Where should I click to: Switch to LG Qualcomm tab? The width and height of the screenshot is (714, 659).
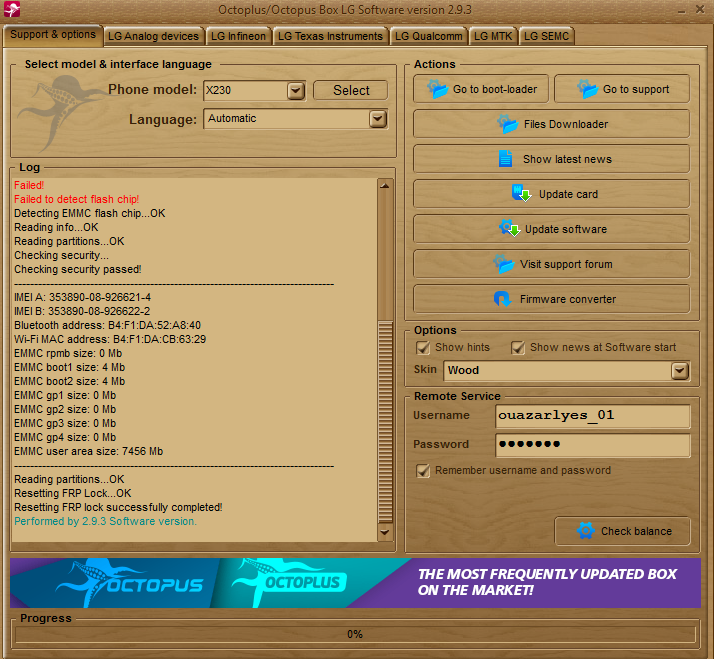click(x=428, y=36)
